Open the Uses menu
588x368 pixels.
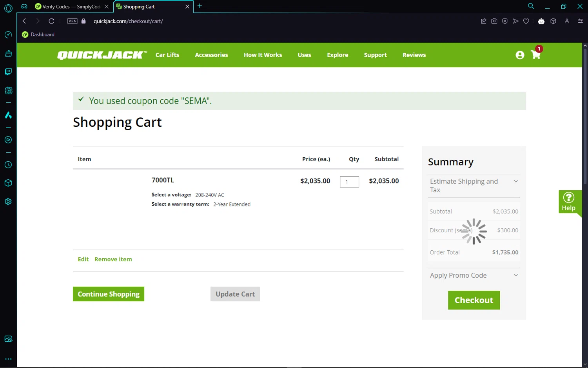pos(304,55)
